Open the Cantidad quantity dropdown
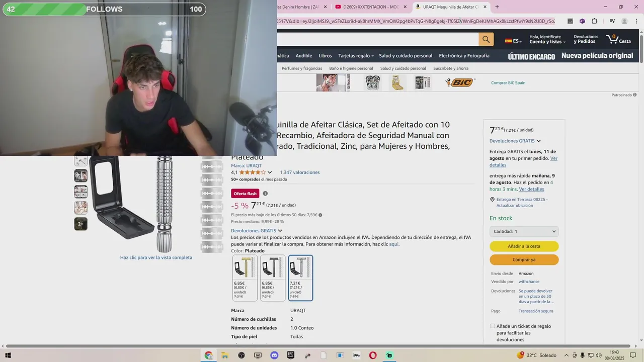This screenshot has width=644, height=362. [x=524, y=231]
